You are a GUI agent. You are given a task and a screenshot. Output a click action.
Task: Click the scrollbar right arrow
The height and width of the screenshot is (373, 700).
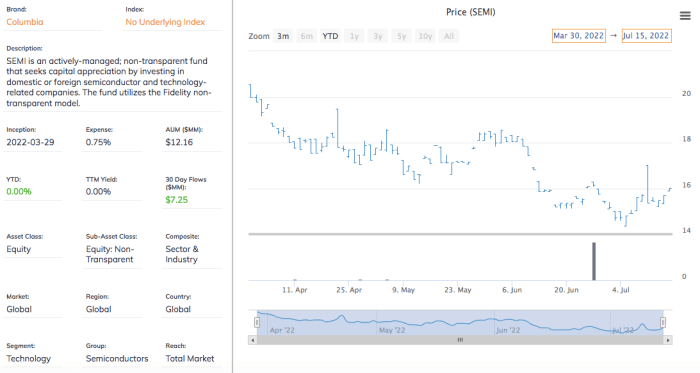(x=668, y=340)
